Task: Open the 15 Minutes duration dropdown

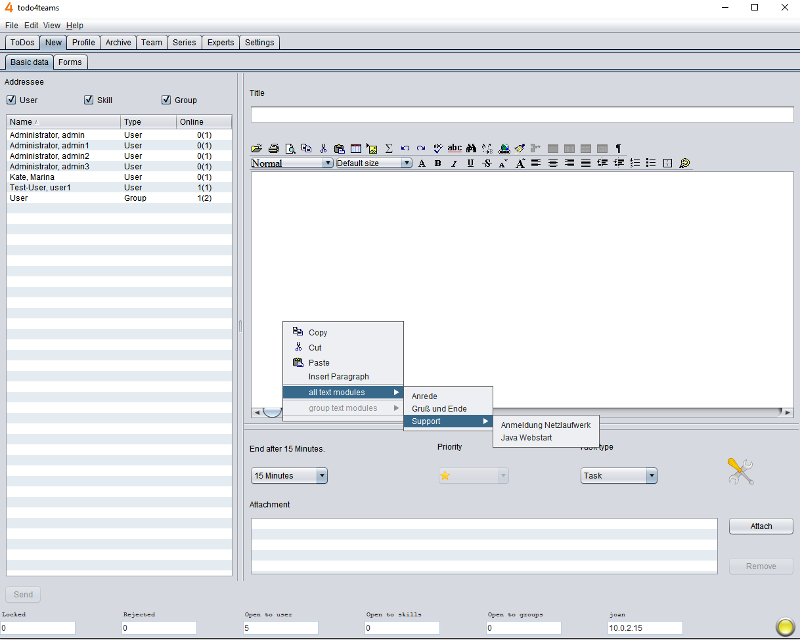Action: tap(289, 476)
